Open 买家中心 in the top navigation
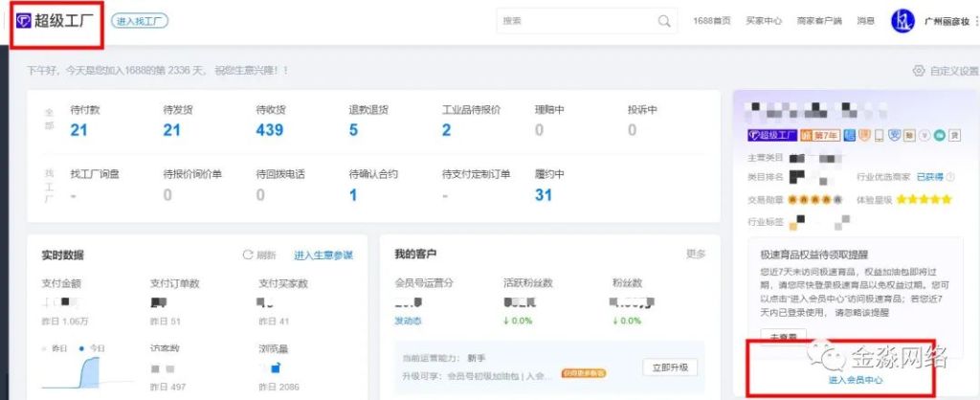 click(x=764, y=21)
